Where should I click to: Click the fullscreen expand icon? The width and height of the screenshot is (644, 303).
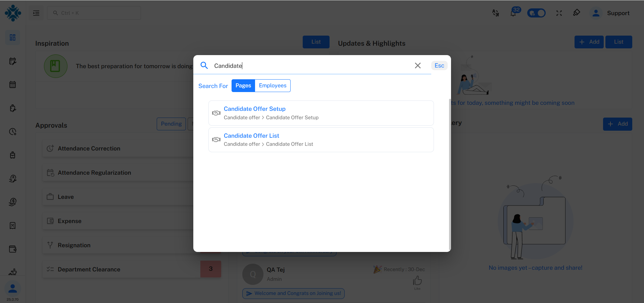pyautogui.click(x=559, y=13)
